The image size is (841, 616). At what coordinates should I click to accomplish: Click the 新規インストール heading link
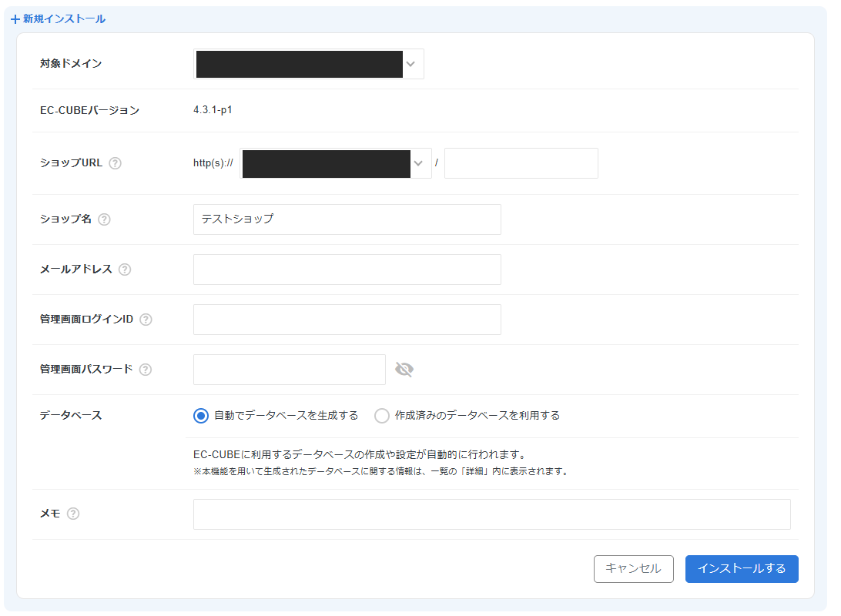[x=64, y=19]
